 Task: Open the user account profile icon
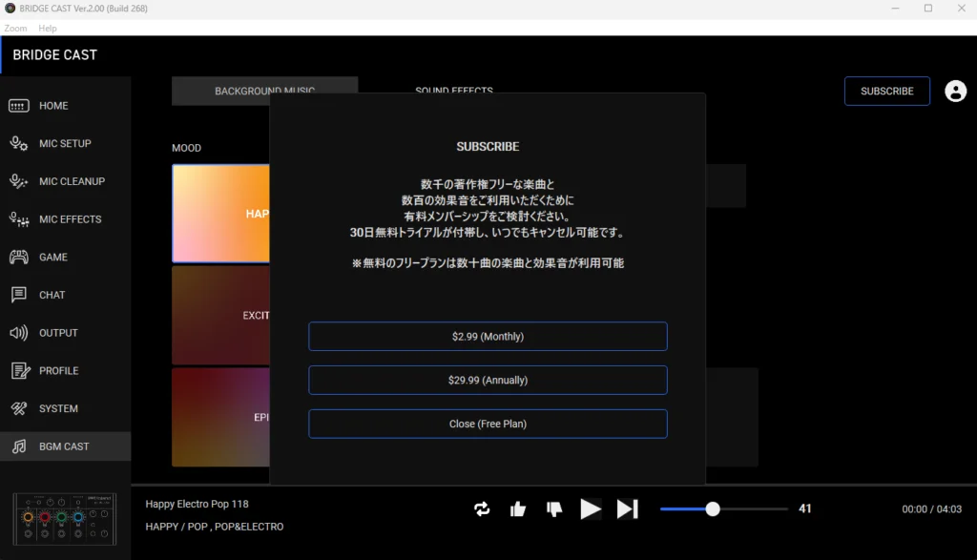click(955, 91)
